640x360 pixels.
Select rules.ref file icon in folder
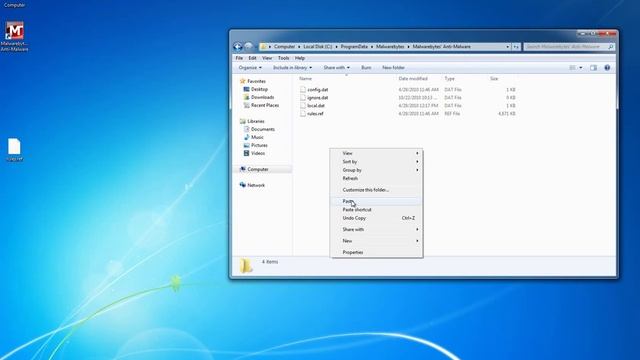pos(303,114)
